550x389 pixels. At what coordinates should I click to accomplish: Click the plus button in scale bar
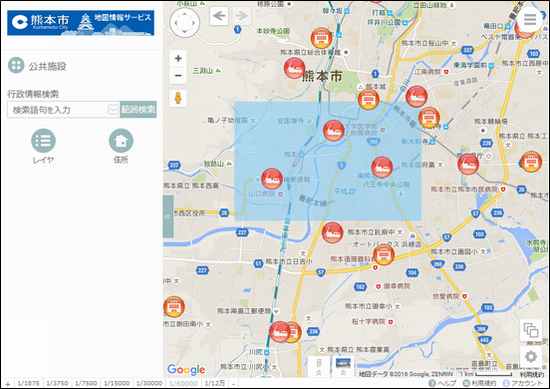[x=7, y=383]
